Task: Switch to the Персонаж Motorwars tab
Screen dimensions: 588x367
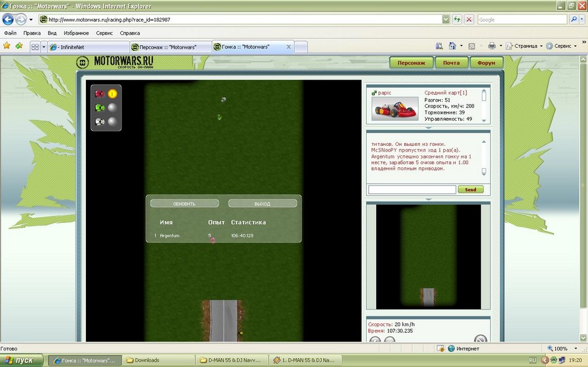Action: [171, 47]
